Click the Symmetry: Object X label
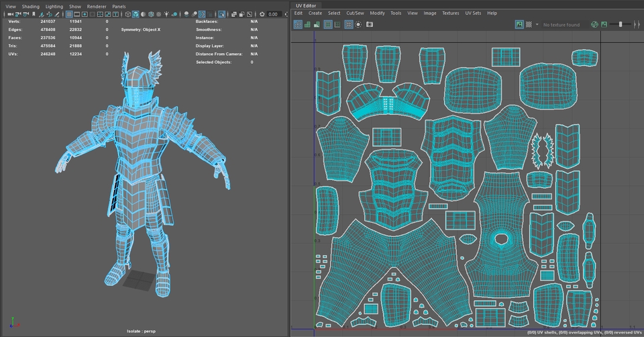644x337 pixels. (x=140, y=30)
